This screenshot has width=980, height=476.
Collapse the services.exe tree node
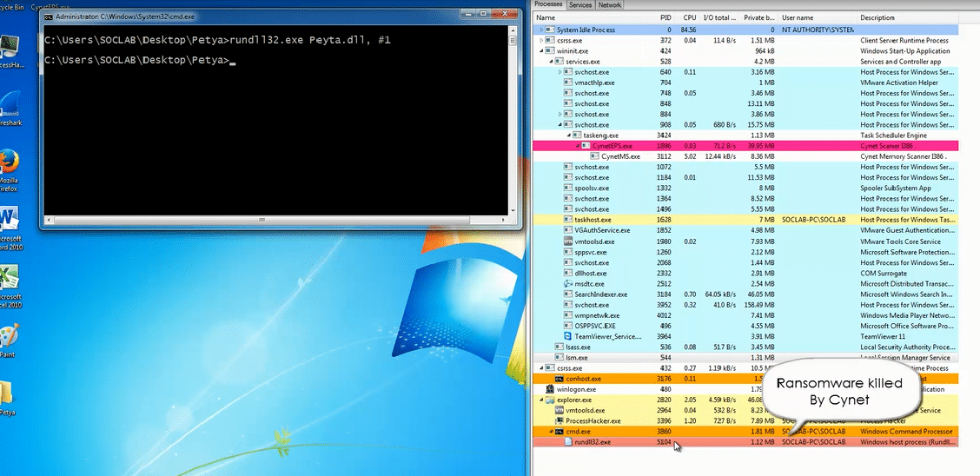click(551, 62)
